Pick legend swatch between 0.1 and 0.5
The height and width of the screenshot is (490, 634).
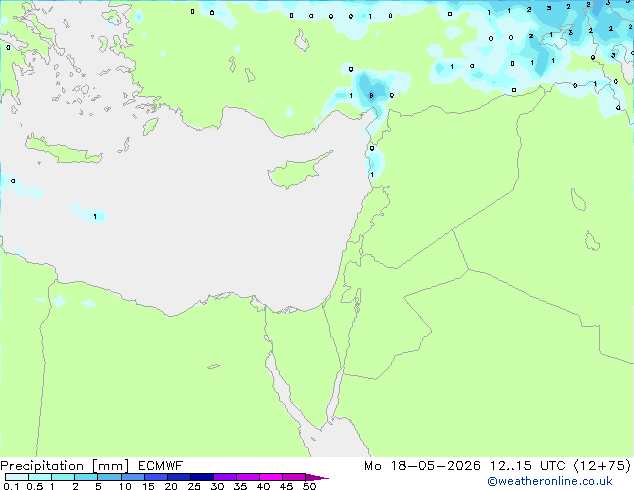click(17, 477)
